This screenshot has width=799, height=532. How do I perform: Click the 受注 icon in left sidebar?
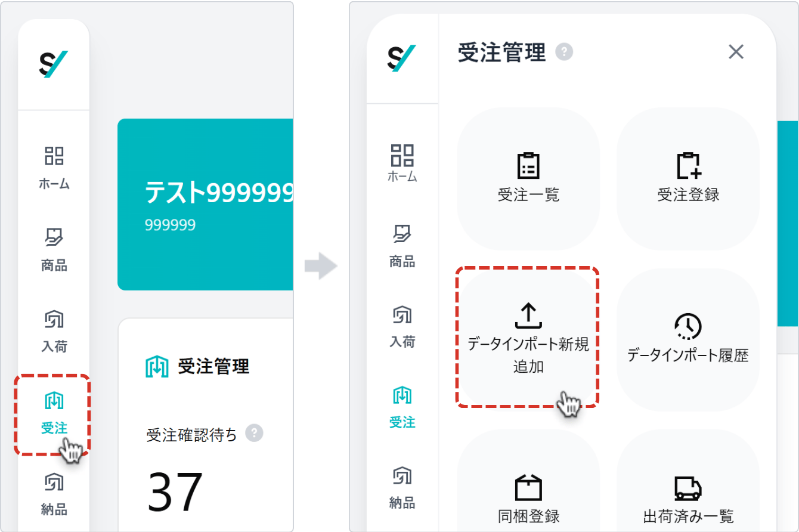(x=54, y=413)
